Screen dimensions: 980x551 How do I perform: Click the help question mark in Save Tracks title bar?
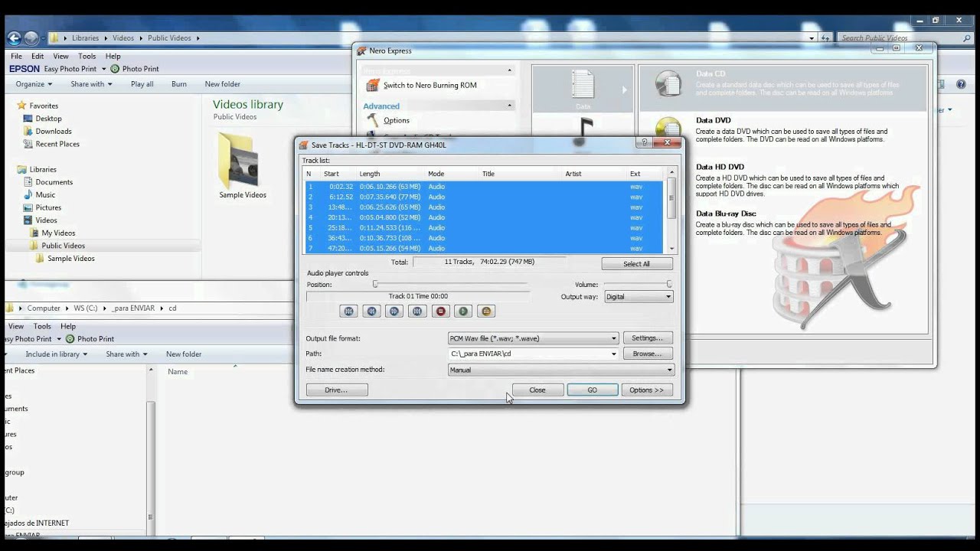click(645, 142)
